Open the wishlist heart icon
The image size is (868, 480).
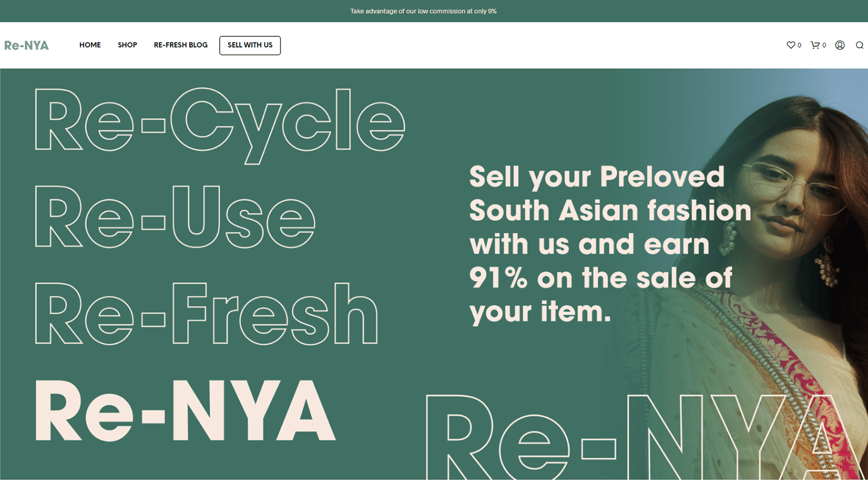point(790,45)
